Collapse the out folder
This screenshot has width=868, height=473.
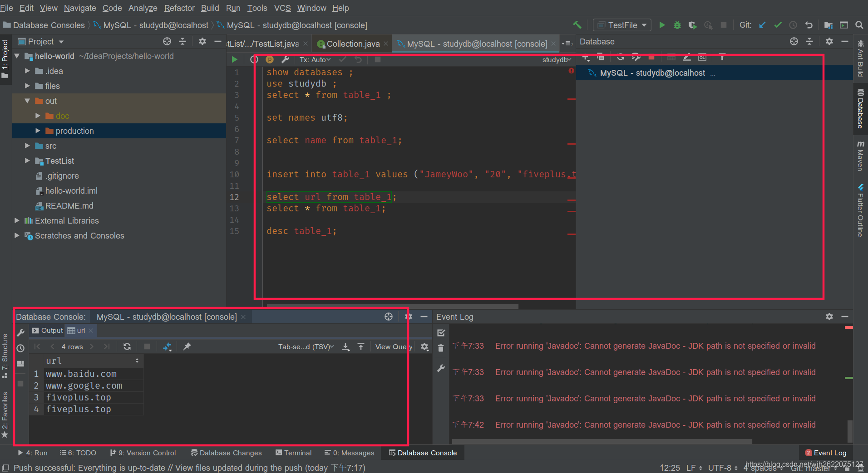[27, 101]
